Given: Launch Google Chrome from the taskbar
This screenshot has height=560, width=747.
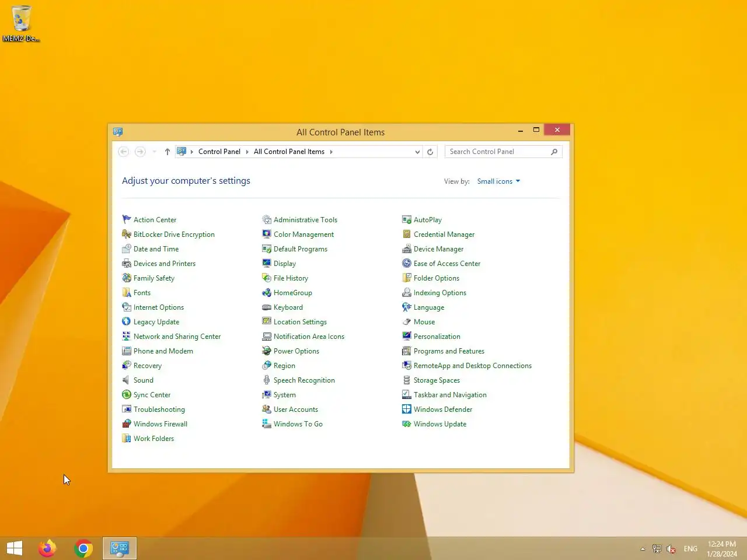Looking at the screenshot, I should click(x=83, y=548).
